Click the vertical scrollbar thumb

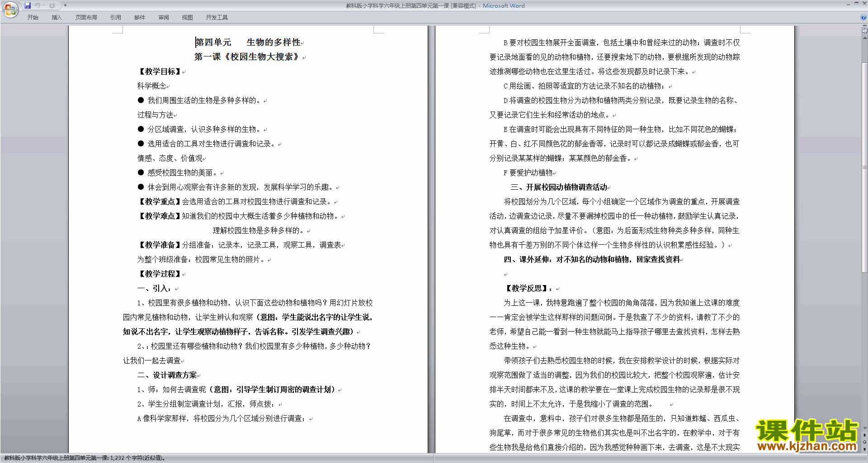pos(865,167)
